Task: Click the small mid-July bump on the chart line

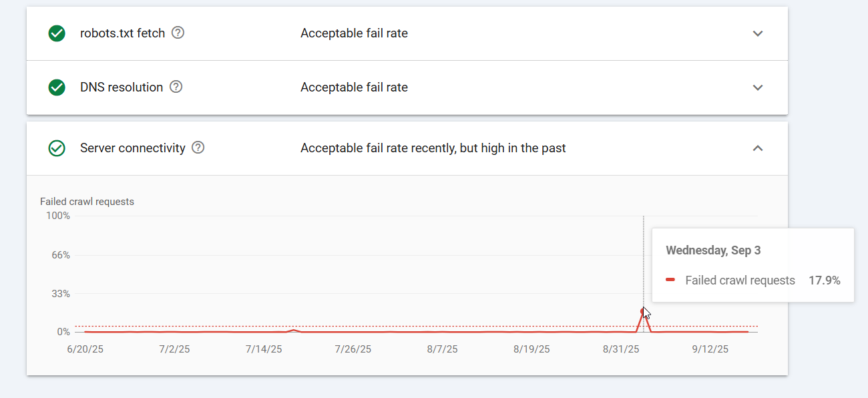Action: [294, 330]
